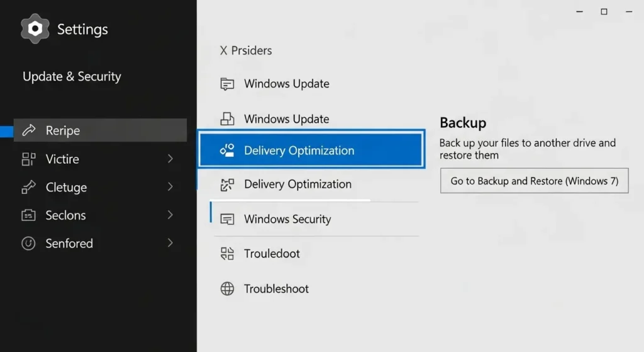The width and height of the screenshot is (644, 352).
Task: Expand the Victire chevron
Action: coord(170,159)
